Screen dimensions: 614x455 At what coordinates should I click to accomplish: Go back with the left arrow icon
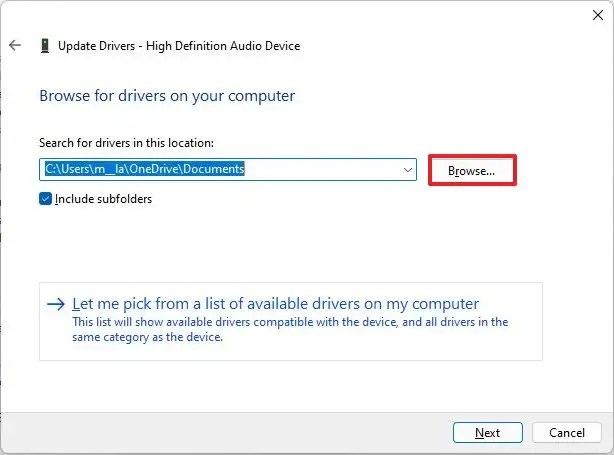point(15,45)
